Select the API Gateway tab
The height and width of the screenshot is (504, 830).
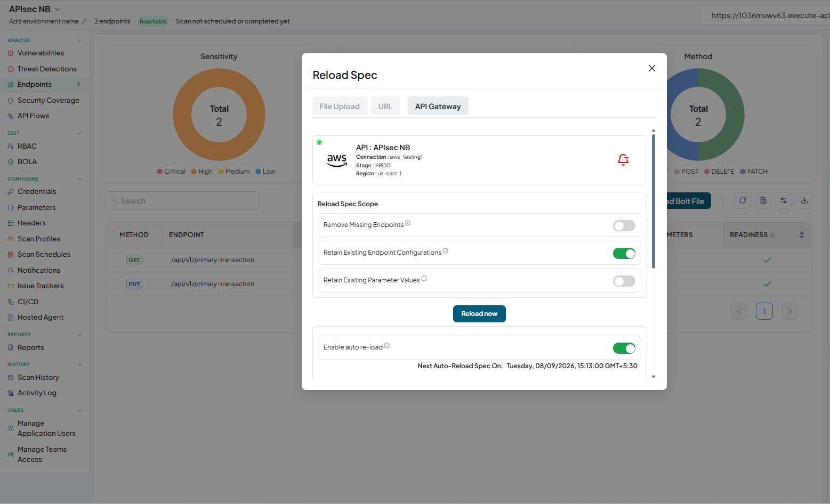point(438,107)
